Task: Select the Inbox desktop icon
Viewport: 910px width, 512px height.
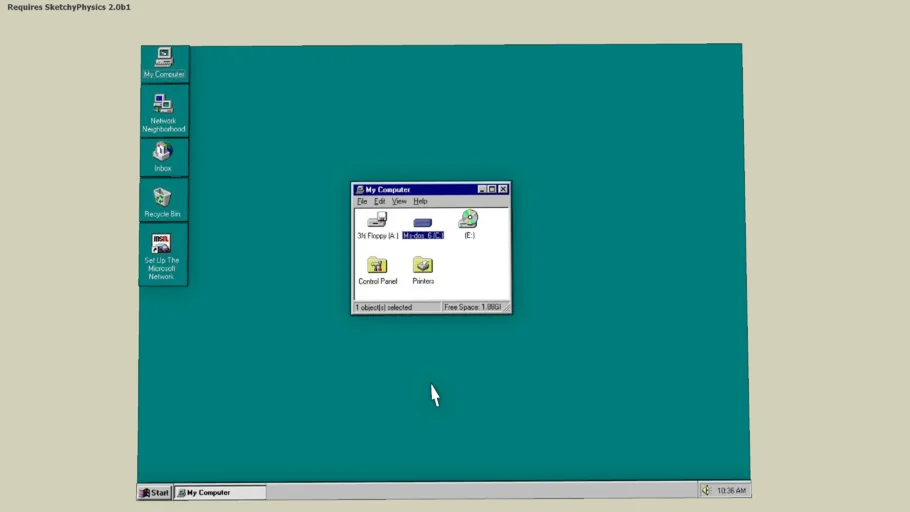Action: (162, 157)
